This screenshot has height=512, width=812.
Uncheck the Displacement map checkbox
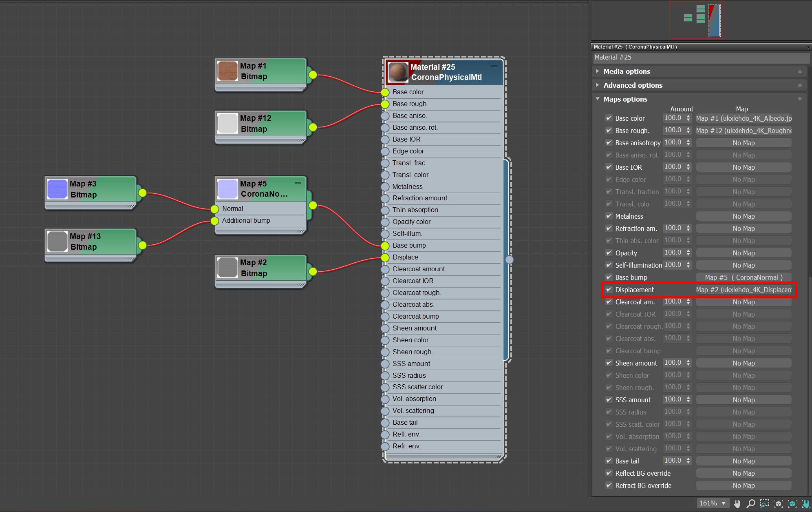click(609, 290)
